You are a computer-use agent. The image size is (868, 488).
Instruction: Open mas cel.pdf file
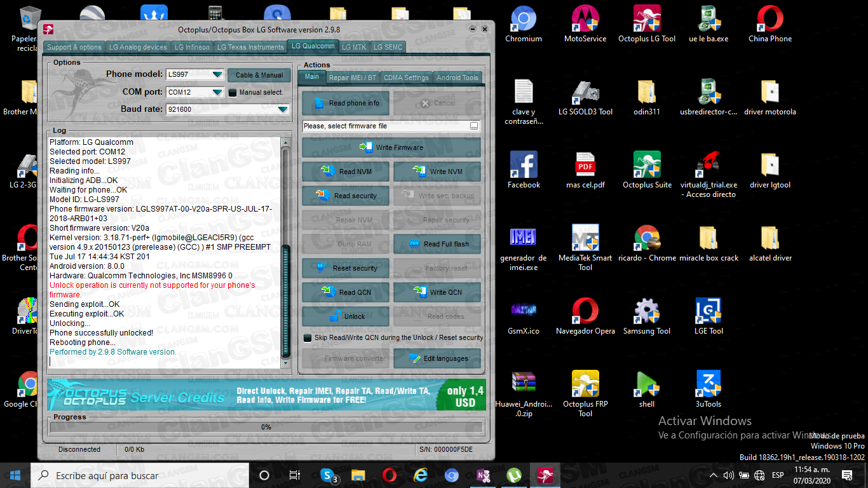click(585, 170)
